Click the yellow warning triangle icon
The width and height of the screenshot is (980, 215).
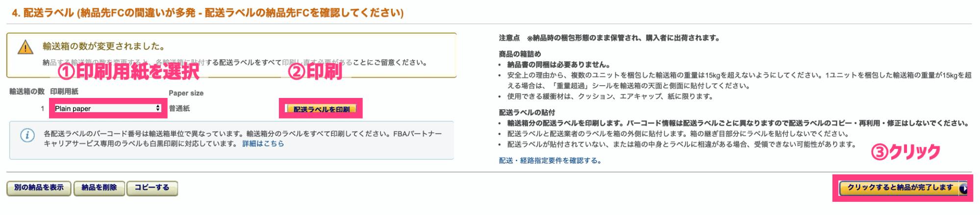25,48
